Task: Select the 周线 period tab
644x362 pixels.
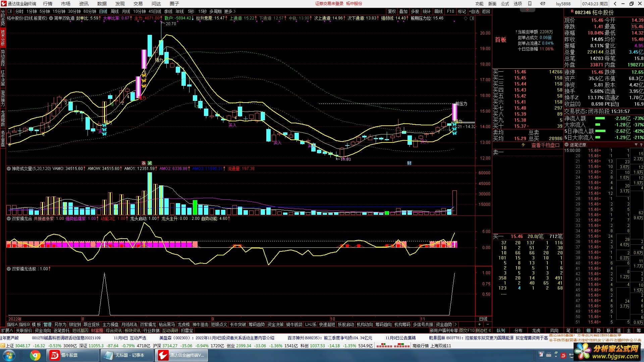Action: [115, 11]
